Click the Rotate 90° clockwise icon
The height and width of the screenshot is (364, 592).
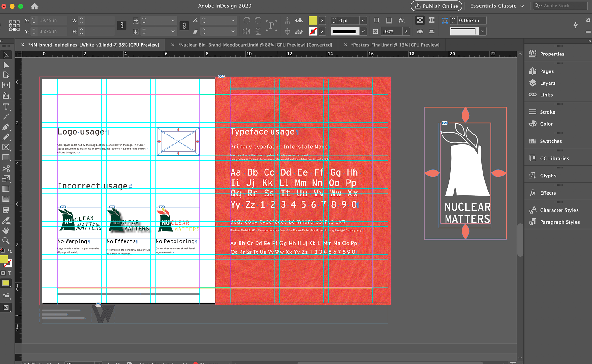pos(247,20)
